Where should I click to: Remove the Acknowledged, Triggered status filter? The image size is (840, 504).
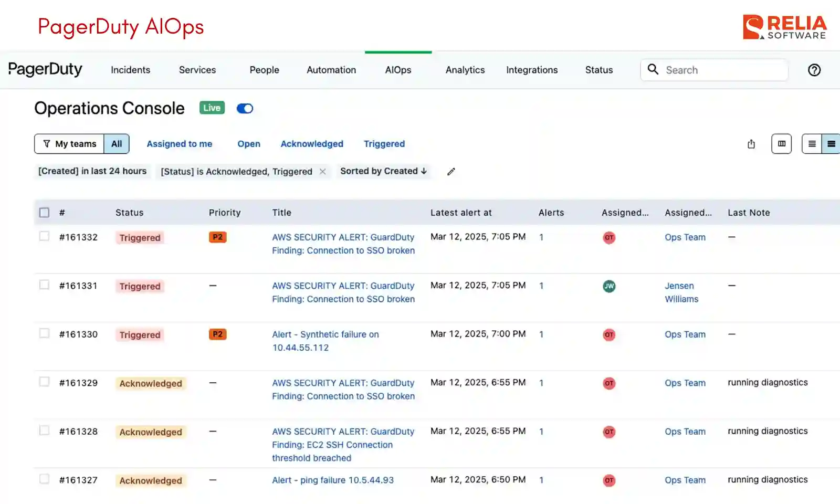pos(322,171)
